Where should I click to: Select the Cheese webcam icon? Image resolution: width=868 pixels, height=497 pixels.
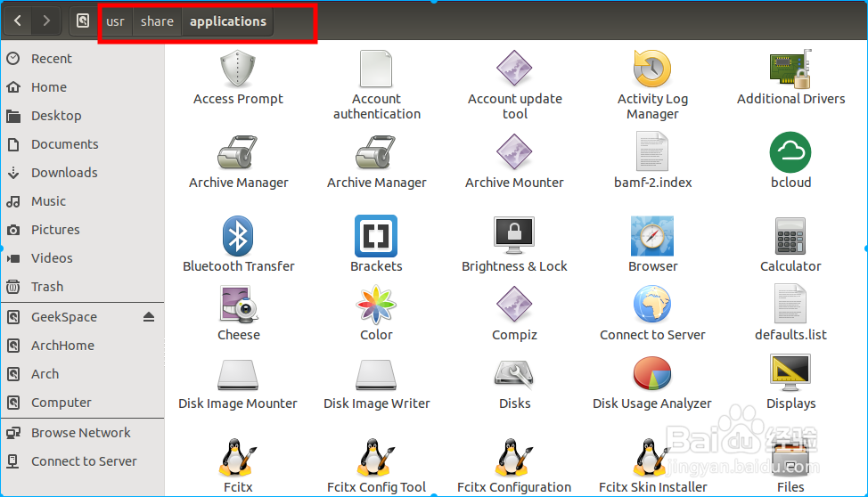tap(239, 305)
